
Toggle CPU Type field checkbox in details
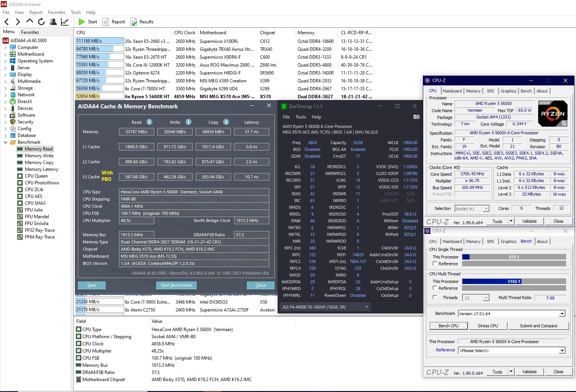pos(79,329)
